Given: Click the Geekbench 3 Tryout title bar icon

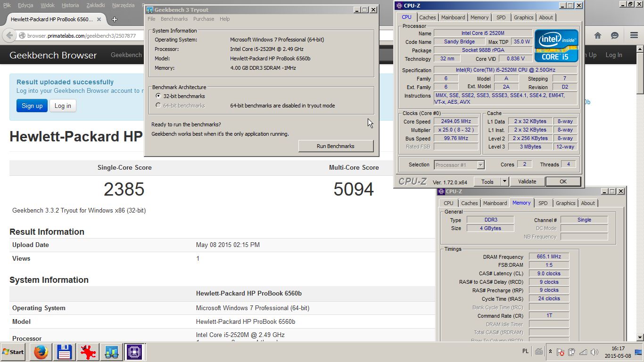Looking at the screenshot, I should point(149,10).
